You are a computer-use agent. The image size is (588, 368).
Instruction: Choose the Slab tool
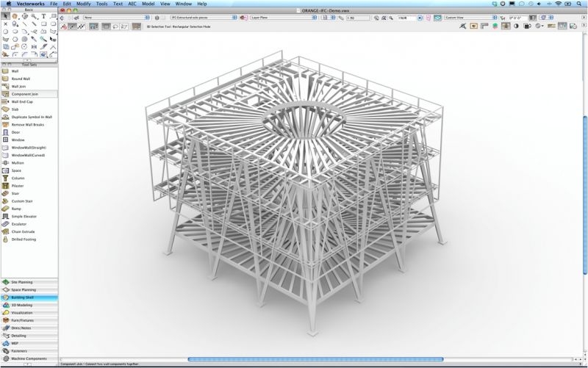15,109
